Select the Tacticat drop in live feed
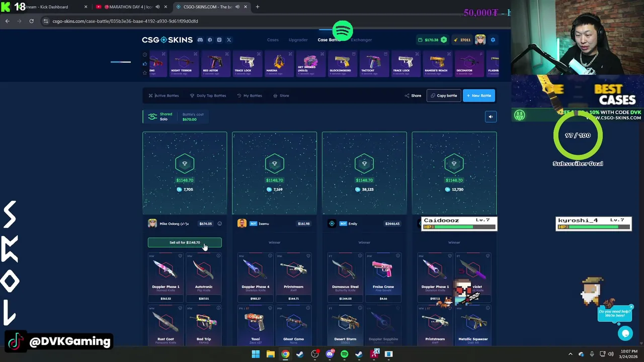The height and width of the screenshot is (362, 644). click(373, 64)
